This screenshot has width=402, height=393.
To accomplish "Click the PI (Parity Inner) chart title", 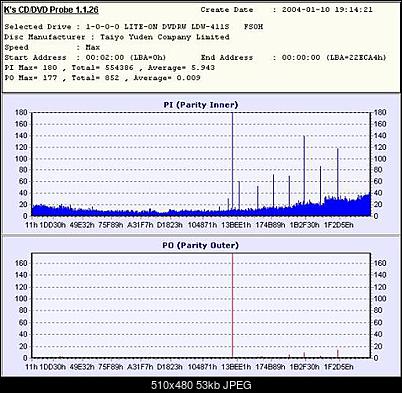I will tap(201, 105).
